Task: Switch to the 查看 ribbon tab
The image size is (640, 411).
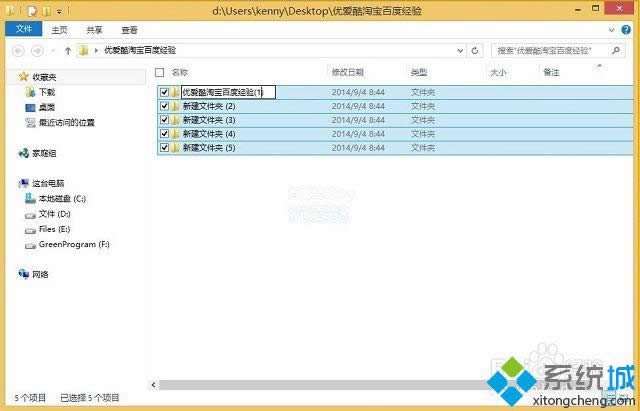Action: pos(129,30)
